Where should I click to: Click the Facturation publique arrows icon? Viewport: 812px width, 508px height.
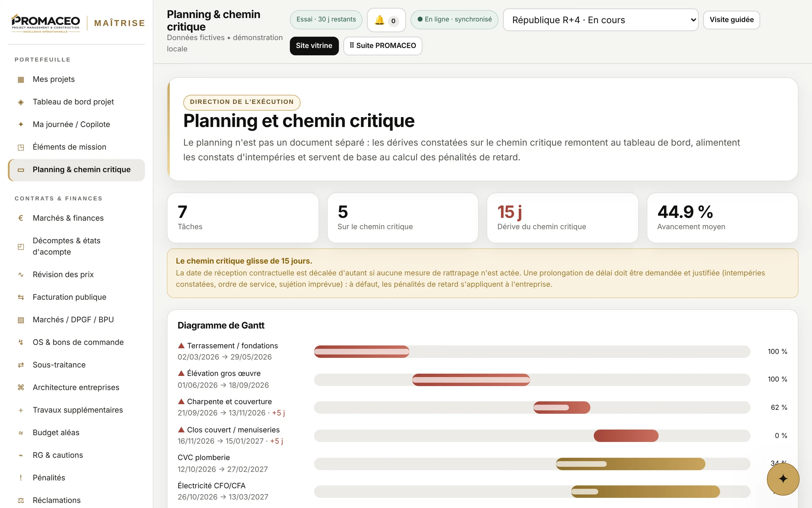point(21,297)
